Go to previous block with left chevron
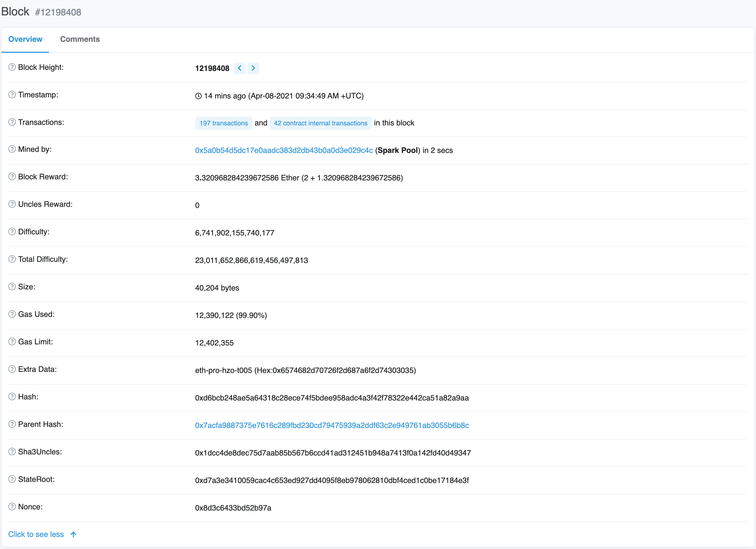 pyautogui.click(x=239, y=68)
